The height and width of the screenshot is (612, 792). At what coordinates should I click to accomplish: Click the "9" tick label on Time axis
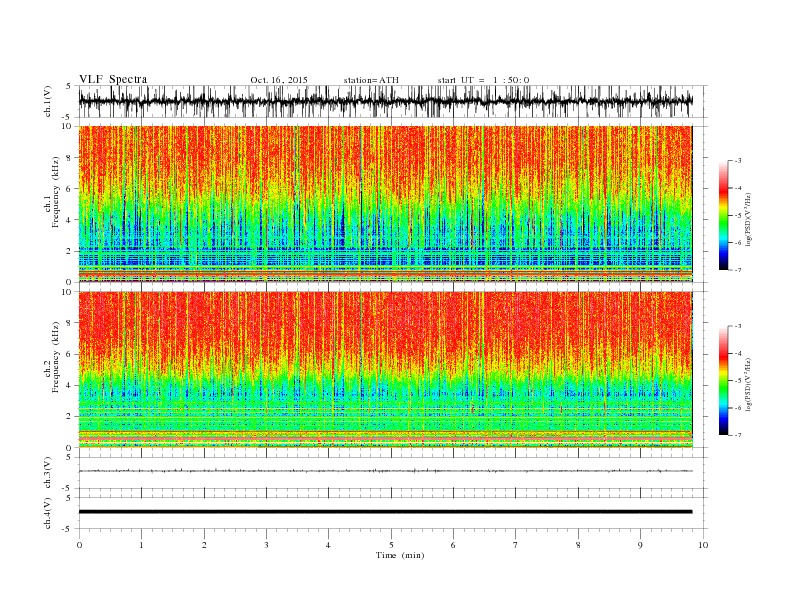coord(640,545)
